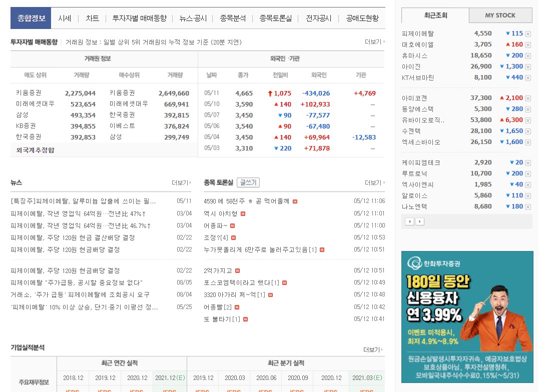Click 05/11 closing price 4,665
Image resolution: width=546 pixels, height=392 pixels.
pyautogui.click(x=244, y=93)
